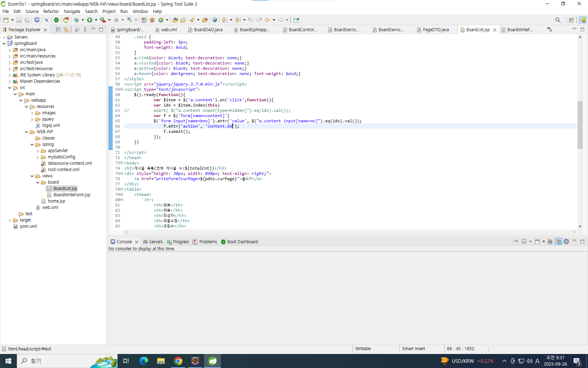Click Display Selected Console monitor icon
This screenshot has width=588, height=368.
(524, 241)
